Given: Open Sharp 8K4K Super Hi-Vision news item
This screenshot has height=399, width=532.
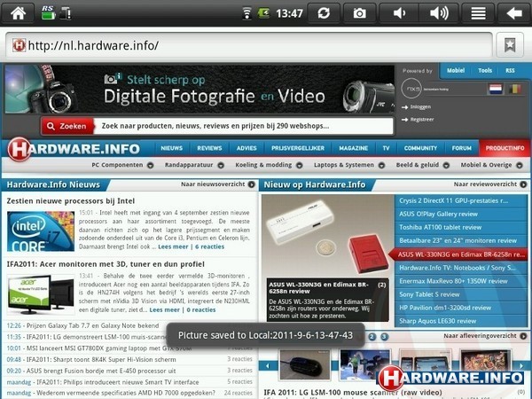Looking at the screenshot, I should 101,359.
